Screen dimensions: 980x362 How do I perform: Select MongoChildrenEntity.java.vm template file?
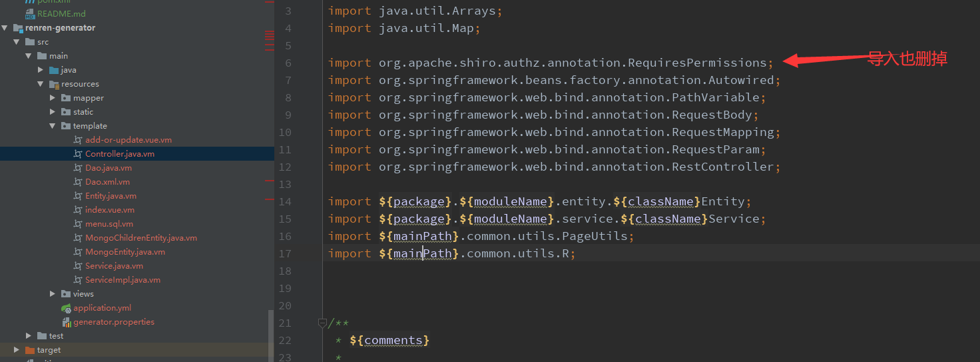tap(141, 238)
